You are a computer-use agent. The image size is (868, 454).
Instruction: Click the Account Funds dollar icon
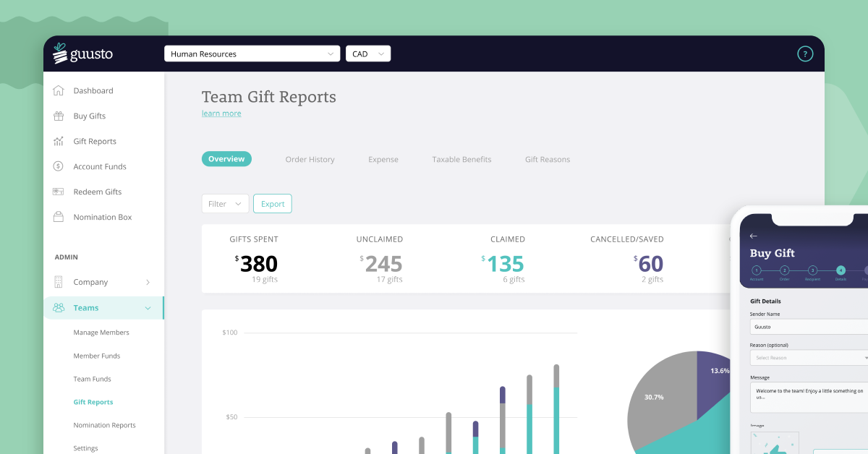(59, 166)
